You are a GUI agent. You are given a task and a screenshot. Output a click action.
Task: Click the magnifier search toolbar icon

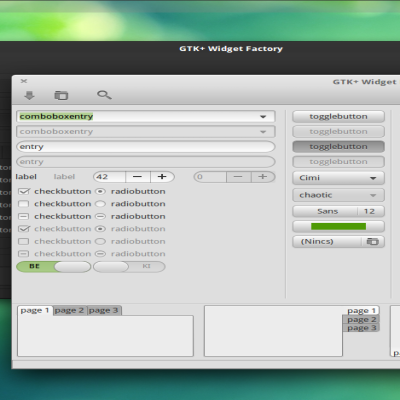click(x=104, y=95)
